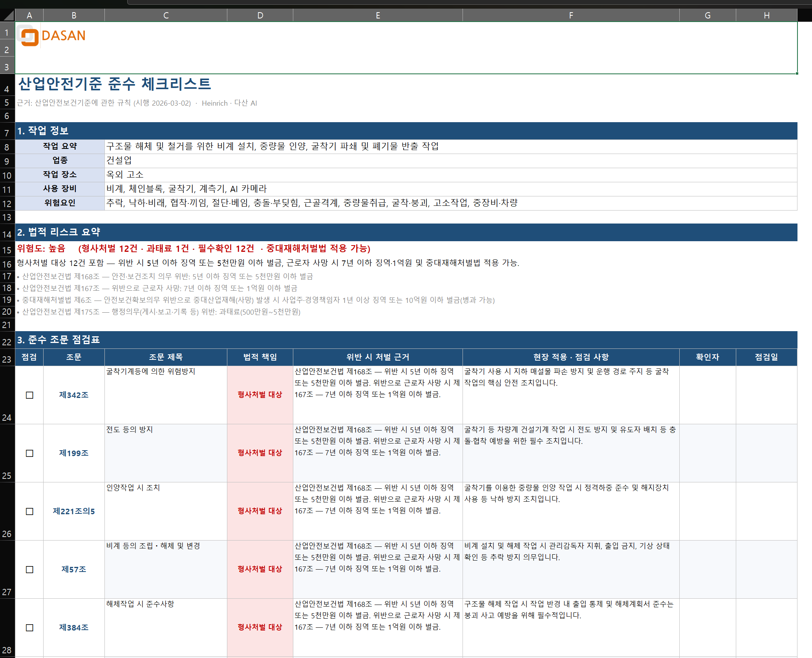
Task: Click the section header 1. 작업 정보
Action: 406,131
